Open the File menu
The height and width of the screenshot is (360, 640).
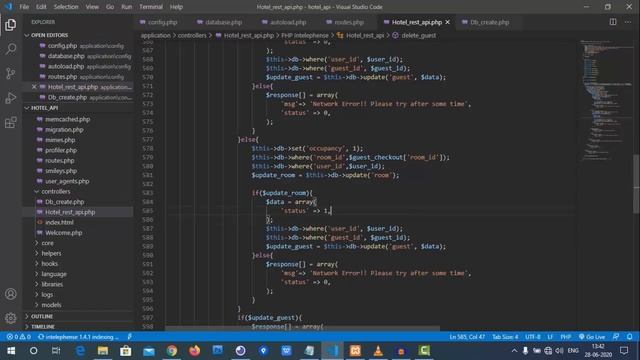coord(24,7)
